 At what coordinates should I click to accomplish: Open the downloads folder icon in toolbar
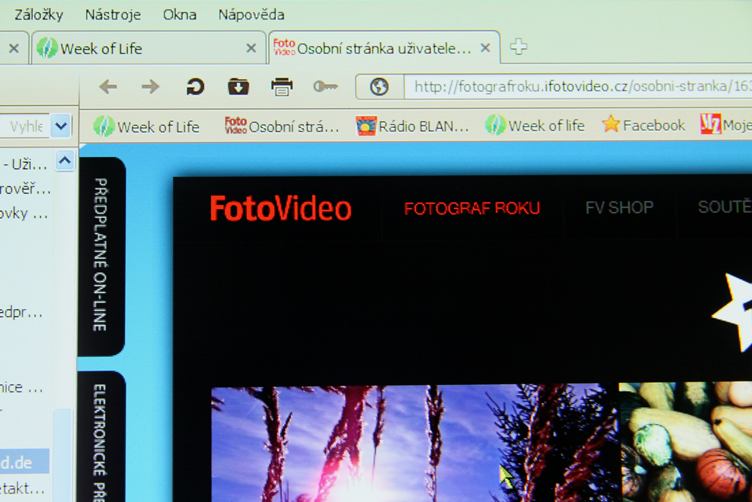(x=238, y=87)
